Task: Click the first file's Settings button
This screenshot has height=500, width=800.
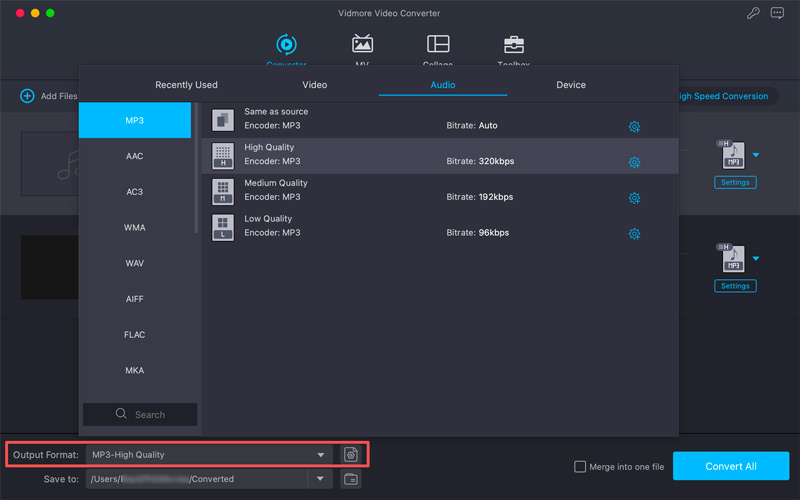Action: tap(735, 182)
